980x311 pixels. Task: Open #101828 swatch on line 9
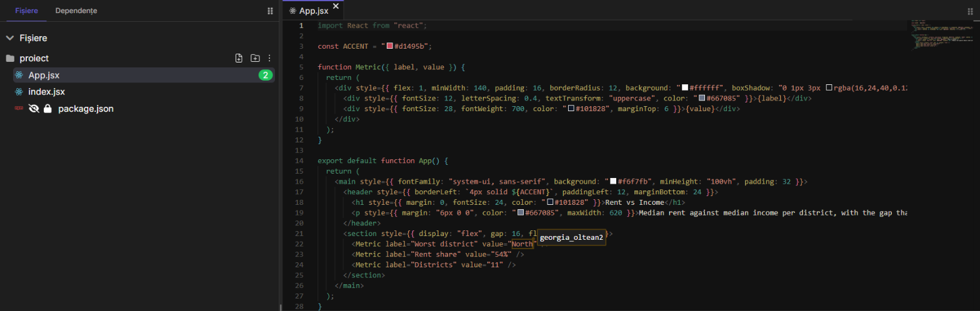click(571, 108)
